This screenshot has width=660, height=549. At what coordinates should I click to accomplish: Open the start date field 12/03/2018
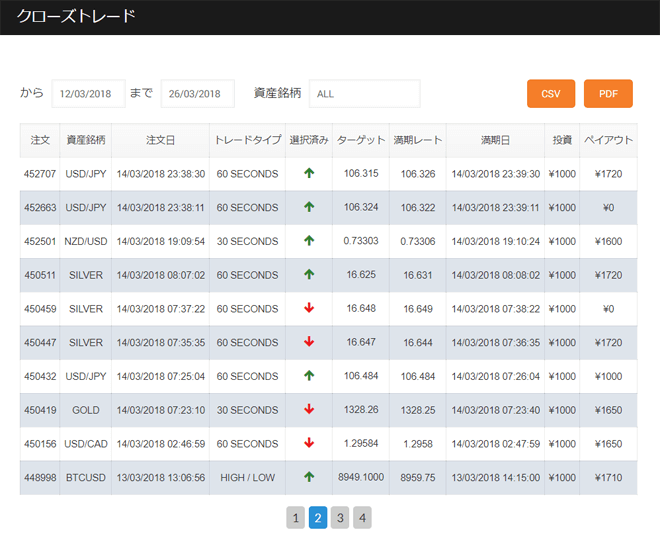point(88,93)
